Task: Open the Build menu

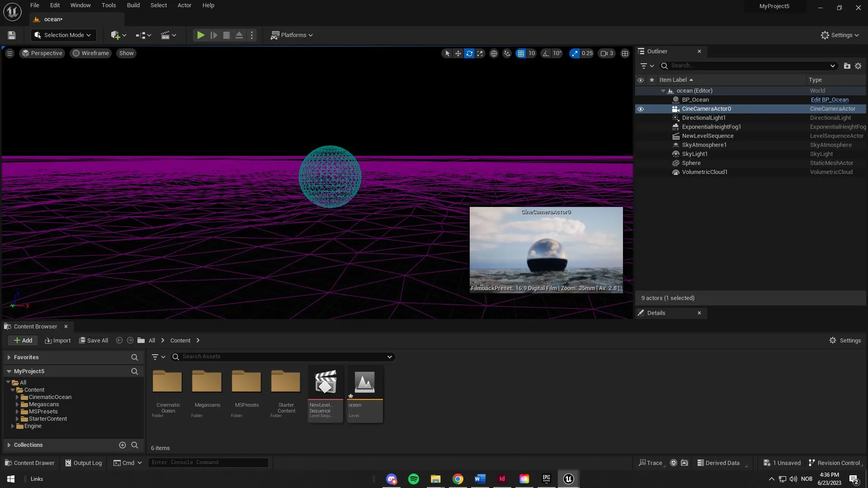Action: click(133, 5)
